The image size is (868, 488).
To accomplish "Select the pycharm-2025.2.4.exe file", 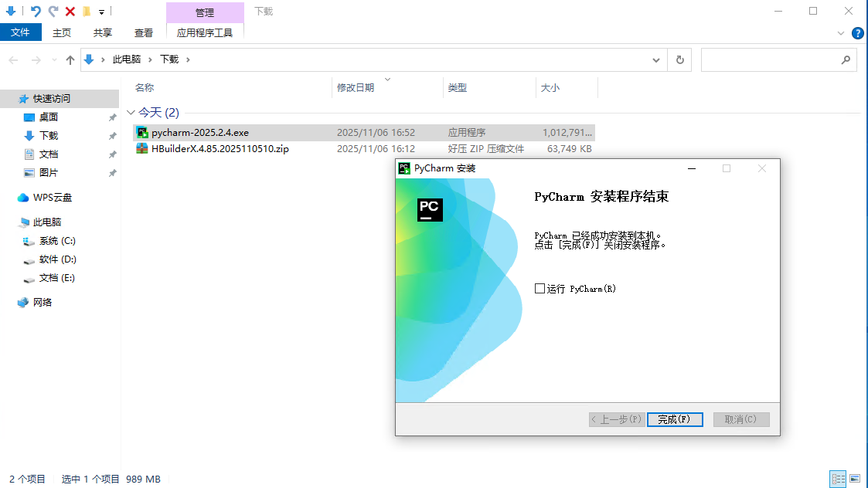I will (199, 133).
